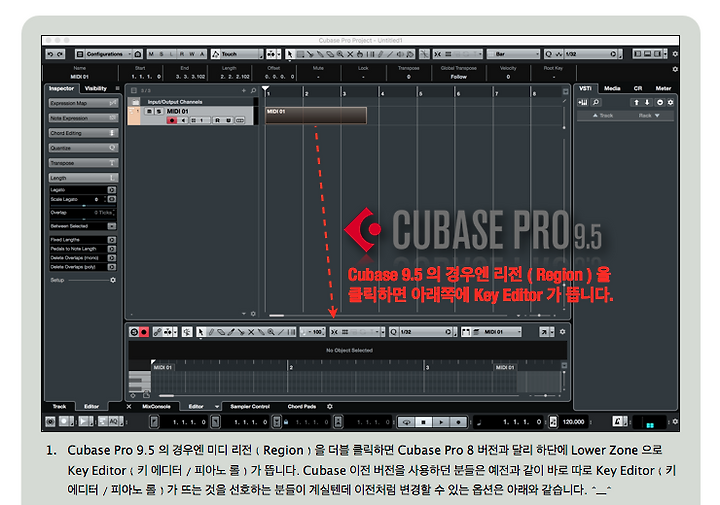Open the main toolbar setup gear
Viewport: 720px width, 505px height.
coord(675,54)
